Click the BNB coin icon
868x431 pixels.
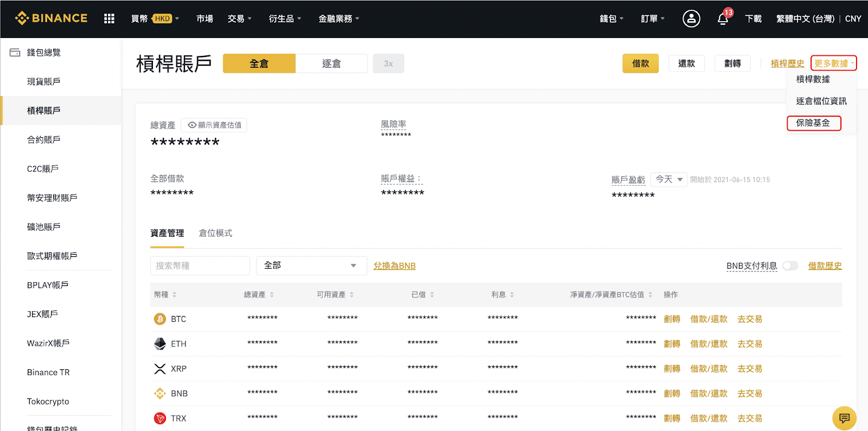tap(159, 394)
